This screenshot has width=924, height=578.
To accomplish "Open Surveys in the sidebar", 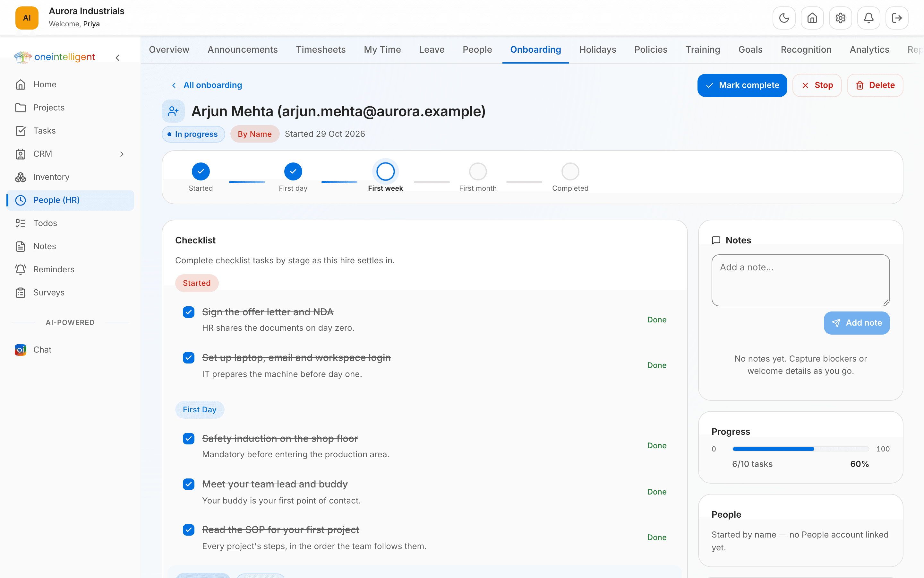I will 70,293.
